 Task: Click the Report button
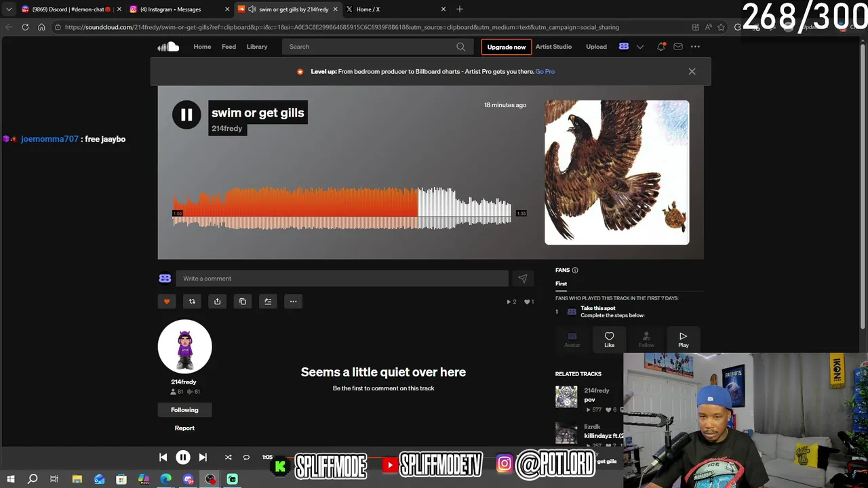coord(184,428)
